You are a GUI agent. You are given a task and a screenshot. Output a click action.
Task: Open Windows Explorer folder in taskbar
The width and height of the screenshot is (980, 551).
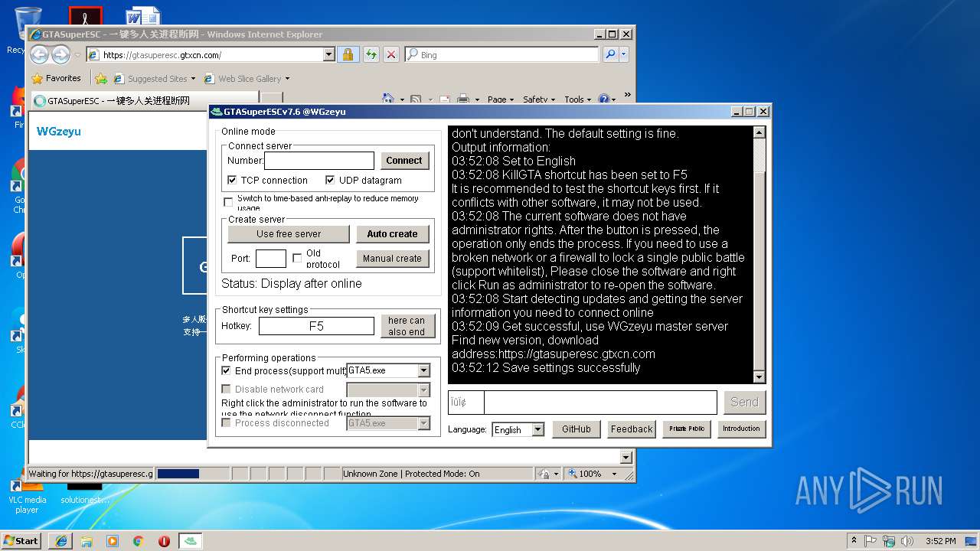[87, 540]
